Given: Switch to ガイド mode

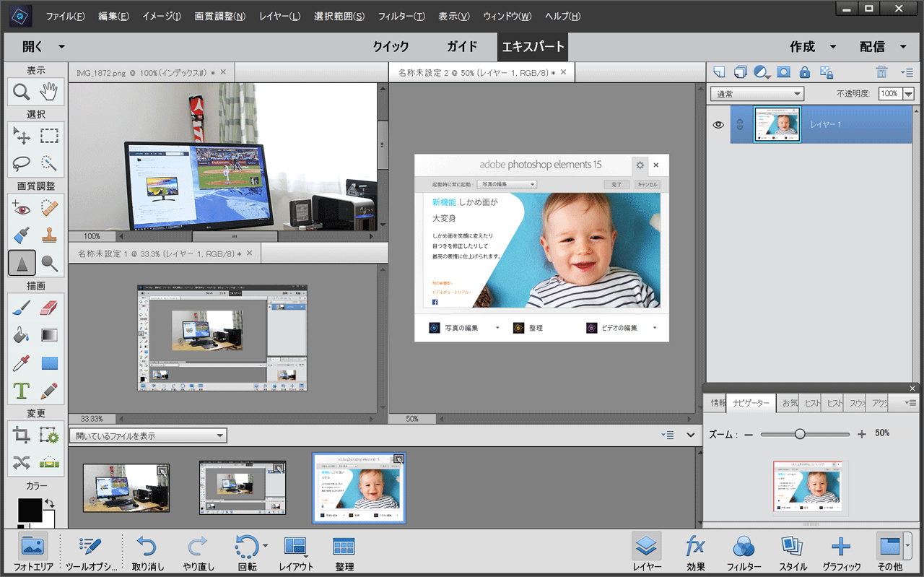Looking at the screenshot, I should click(462, 47).
